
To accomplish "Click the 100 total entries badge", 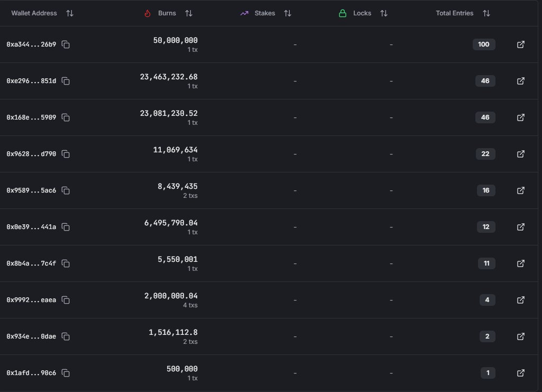I will pos(484,44).
